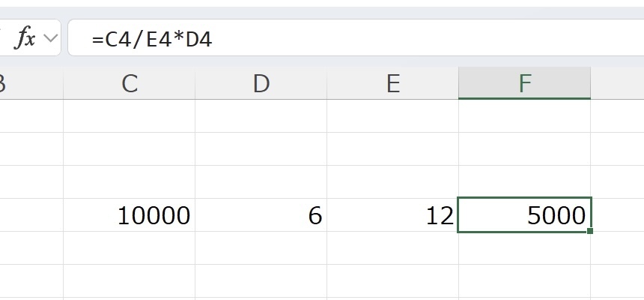Click into the formula bar showing =C4/E4*D4
This screenshot has width=644, height=300.
point(352,38)
